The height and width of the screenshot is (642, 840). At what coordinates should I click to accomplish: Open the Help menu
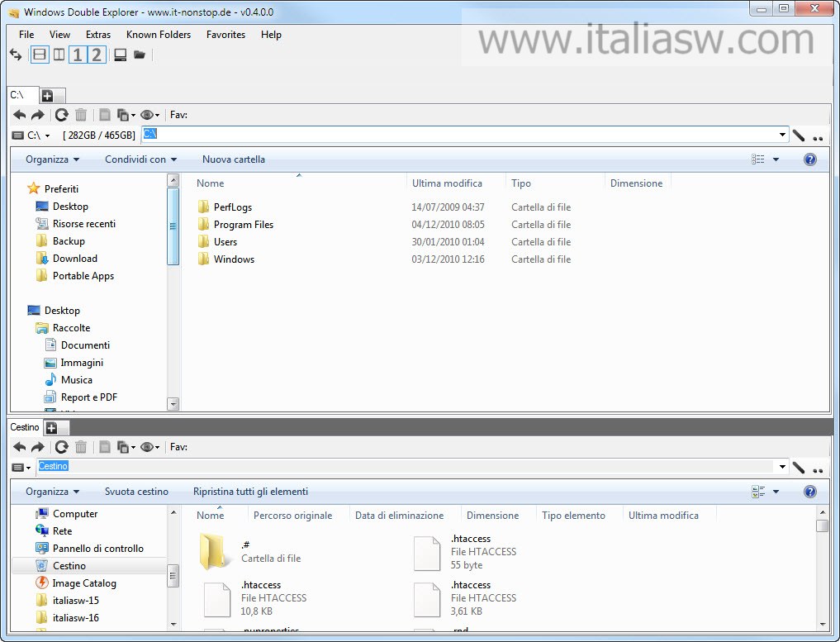coord(271,35)
